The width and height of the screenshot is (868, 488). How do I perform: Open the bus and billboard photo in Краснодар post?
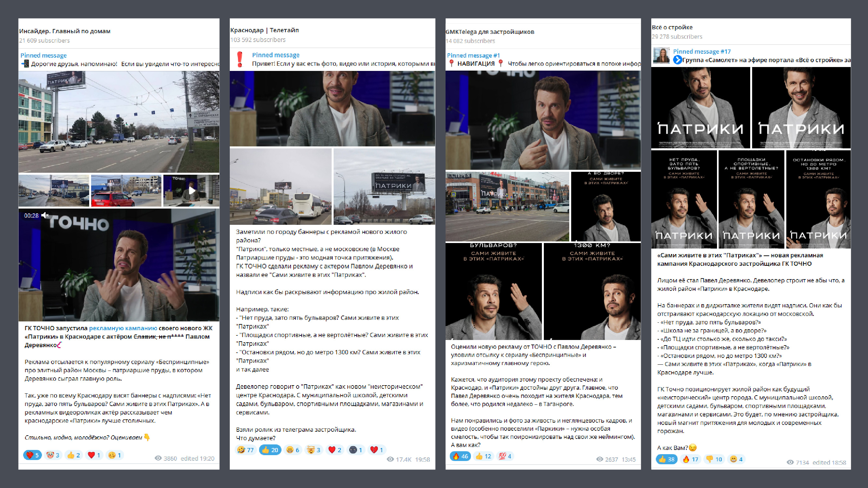tap(281, 186)
